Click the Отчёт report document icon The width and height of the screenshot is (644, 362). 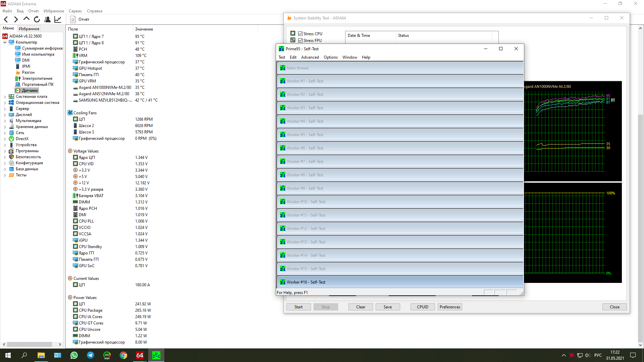(x=73, y=19)
